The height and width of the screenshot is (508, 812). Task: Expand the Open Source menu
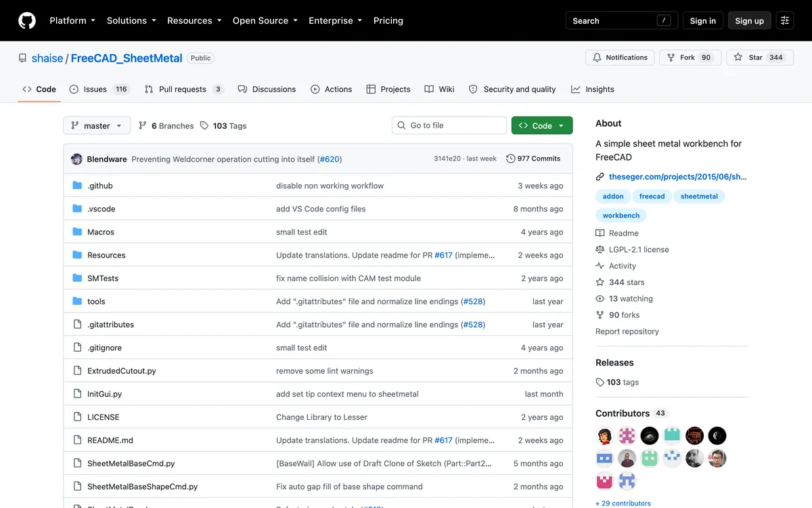coord(265,20)
